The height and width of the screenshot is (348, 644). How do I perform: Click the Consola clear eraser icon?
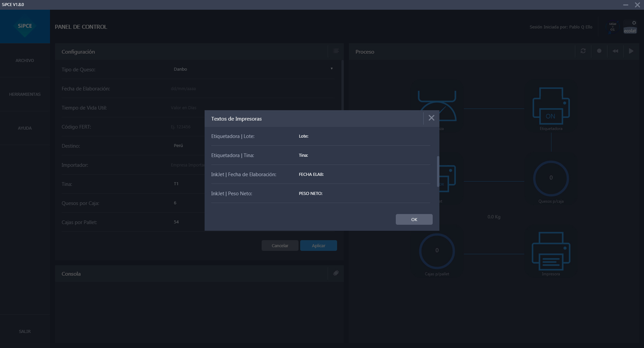pos(336,273)
